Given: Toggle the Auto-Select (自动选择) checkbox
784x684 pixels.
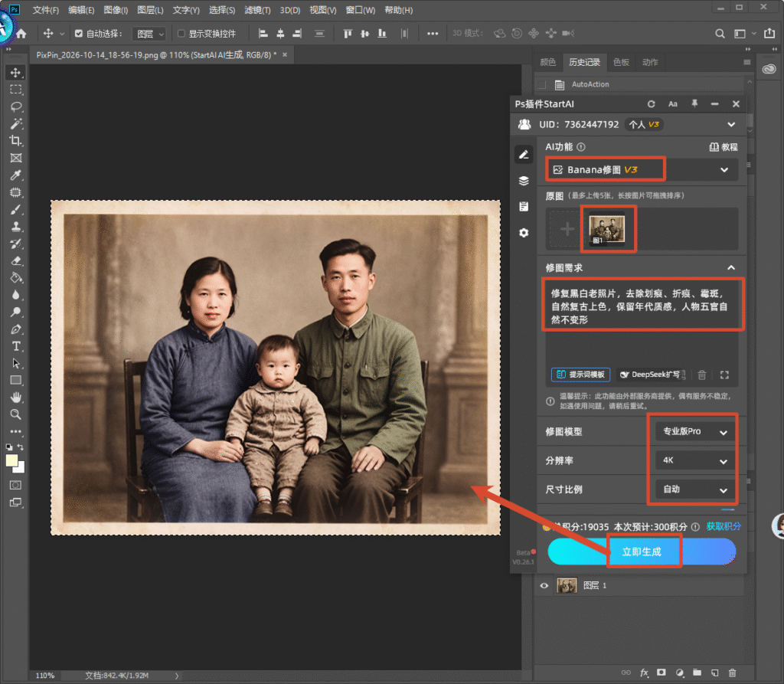Looking at the screenshot, I should click(x=79, y=34).
